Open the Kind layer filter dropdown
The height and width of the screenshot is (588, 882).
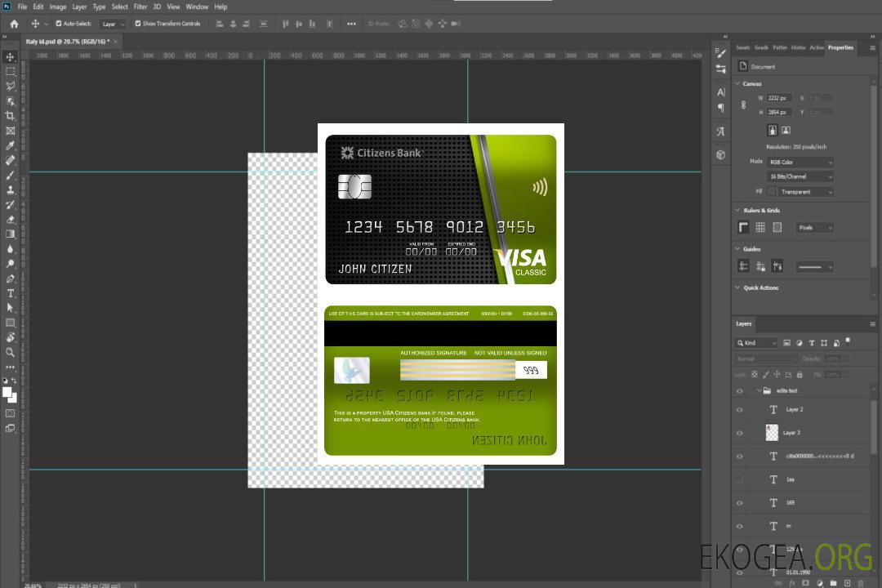756,343
